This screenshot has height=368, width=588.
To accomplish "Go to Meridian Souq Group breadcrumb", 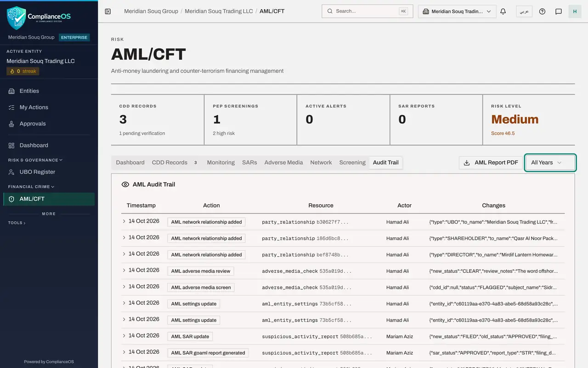I will pyautogui.click(x=151, y=11).
